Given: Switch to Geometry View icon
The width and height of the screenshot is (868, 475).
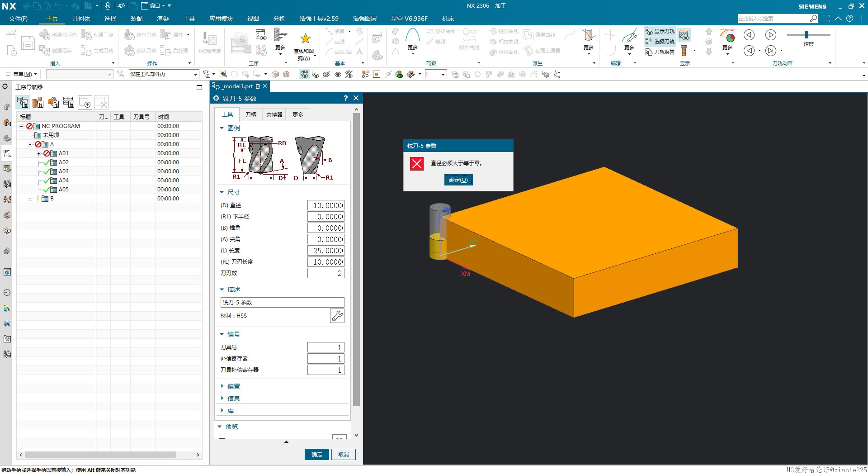Looking at the screenshot, I should pyautogui.click(x=53, y=102).
